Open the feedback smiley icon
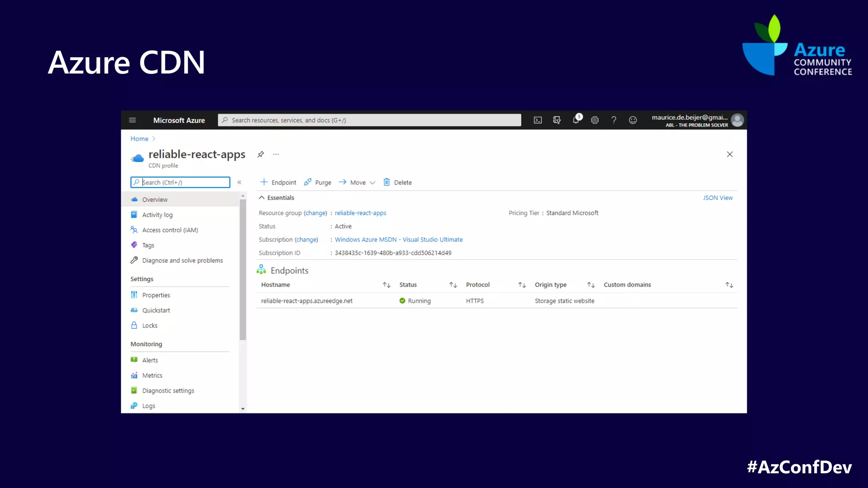Screen dimensions: 868x488 click(633, 120)
